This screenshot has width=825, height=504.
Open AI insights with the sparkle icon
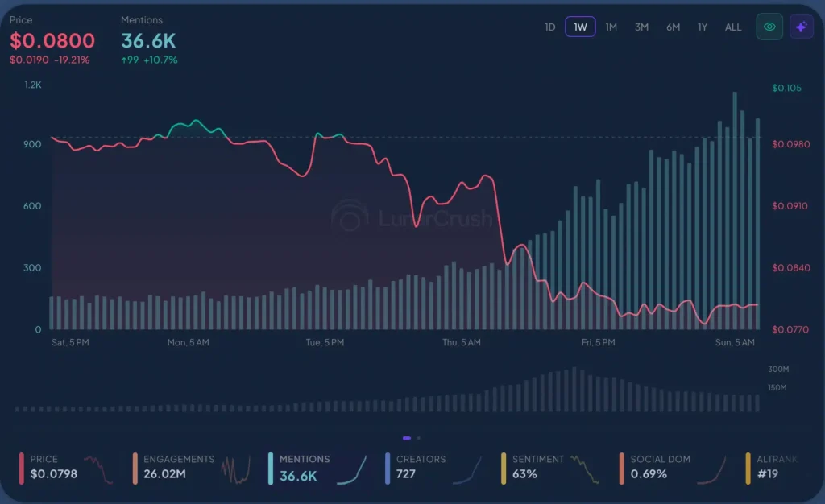801,27
